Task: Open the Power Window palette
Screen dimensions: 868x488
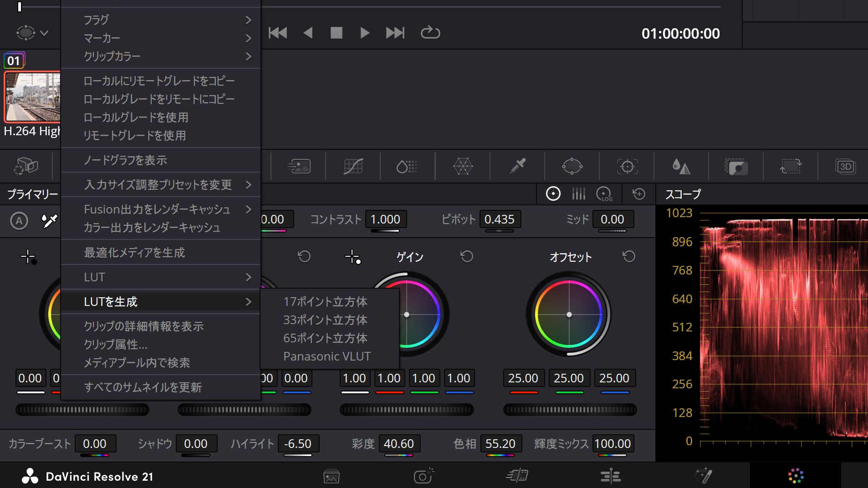Action: pos(572,167)
